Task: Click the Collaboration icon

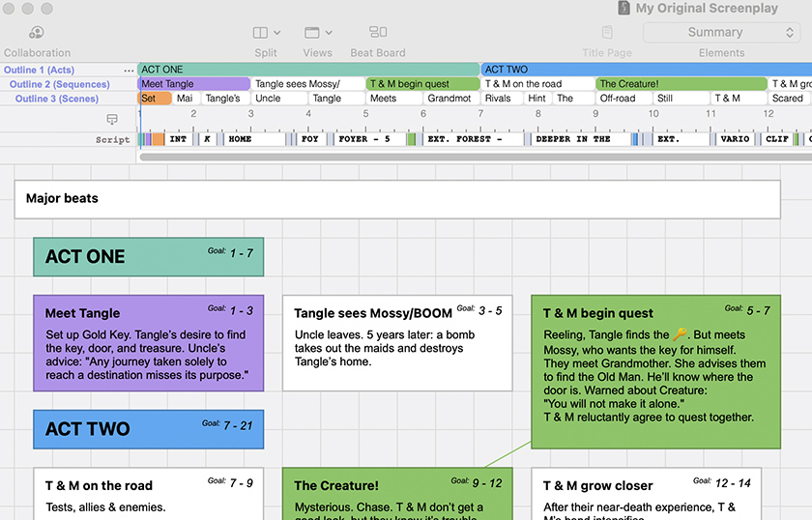Action: pos(37,33)
